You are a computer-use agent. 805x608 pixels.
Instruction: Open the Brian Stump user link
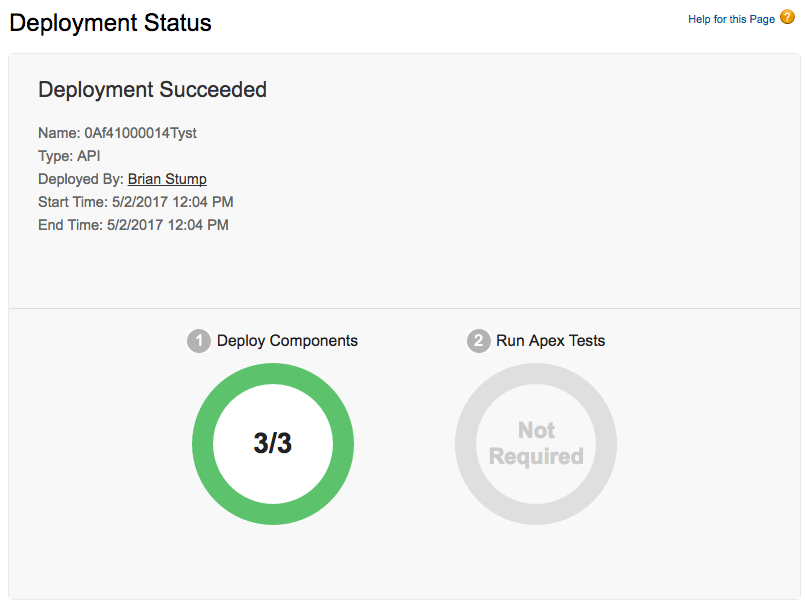(167, 178)
